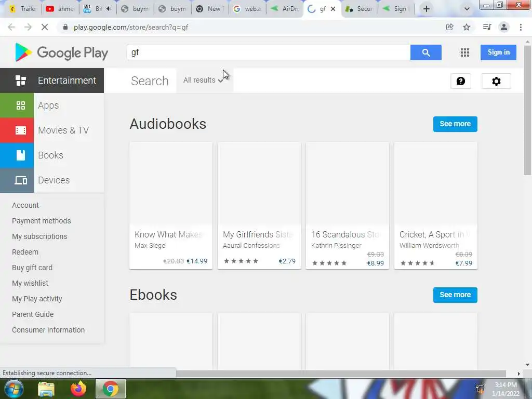Open Know What Makes audiobook card
Viewport: 532px width, 399px height.
[x=171, y=206]
